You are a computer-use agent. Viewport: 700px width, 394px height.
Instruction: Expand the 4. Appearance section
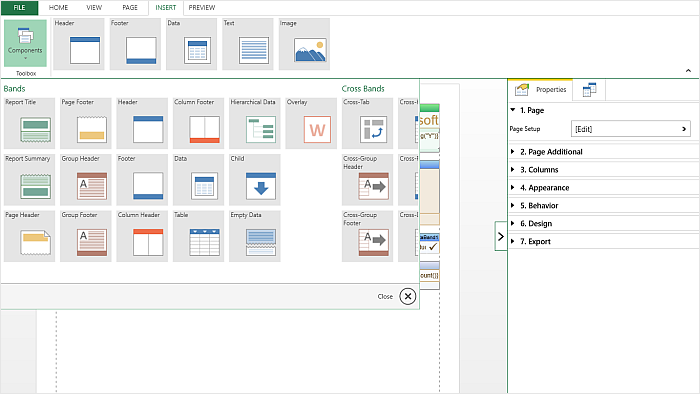point(512,187)
